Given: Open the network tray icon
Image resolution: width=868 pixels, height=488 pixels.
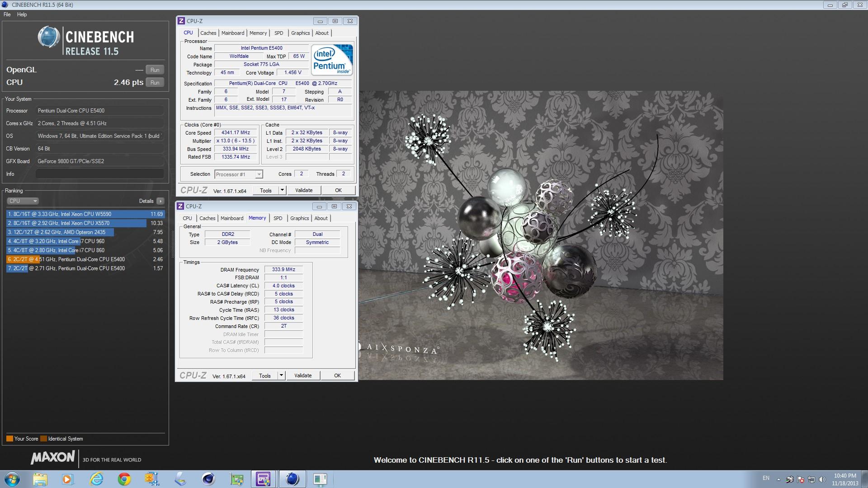Looking at the screenshot, I should pyautogui.click(x=811, y=479).
